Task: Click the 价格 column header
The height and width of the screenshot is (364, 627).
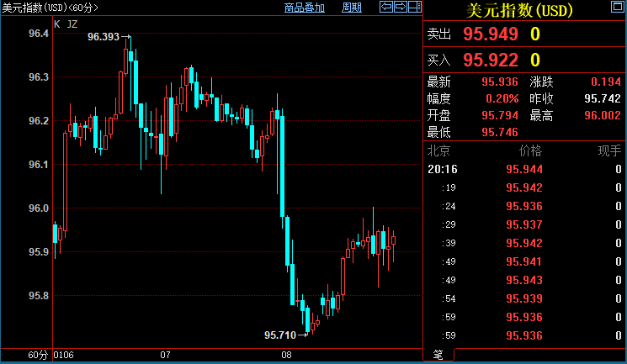Action: [x=530, y=151]
